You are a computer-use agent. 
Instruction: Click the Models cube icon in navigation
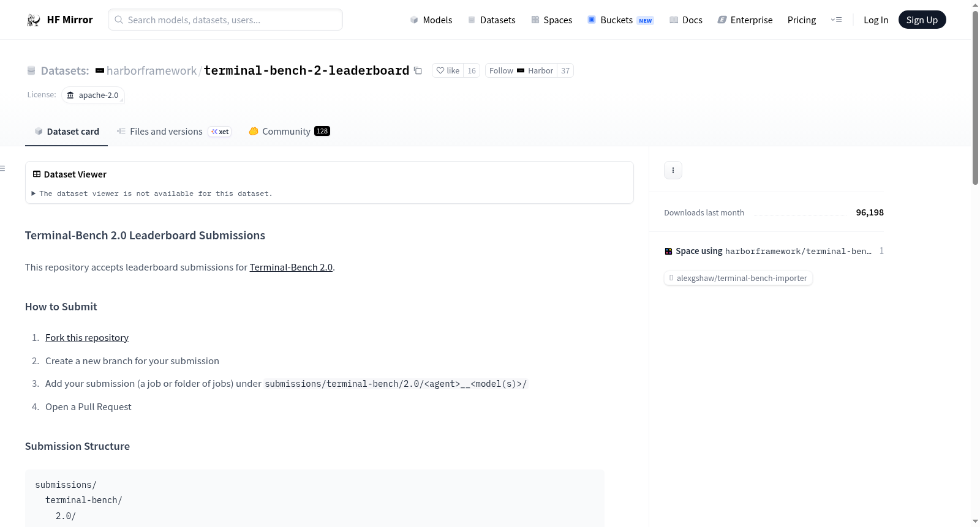tap(414, 20)
